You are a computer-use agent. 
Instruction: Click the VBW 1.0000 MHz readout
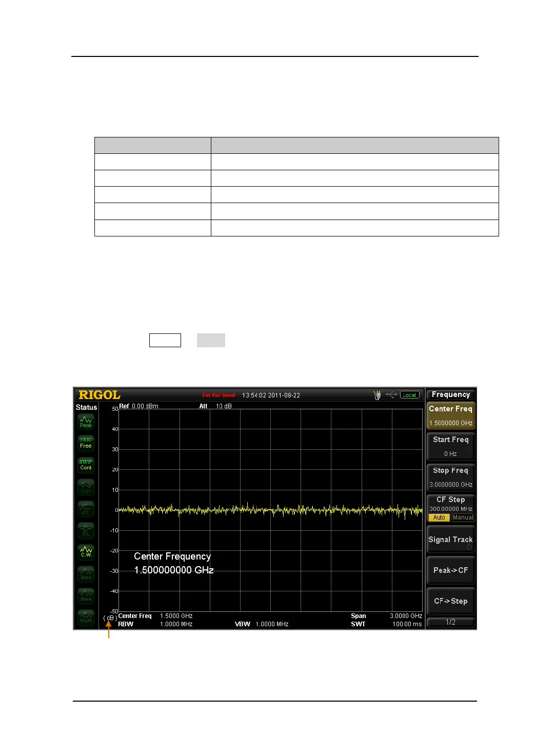[262, 624]
